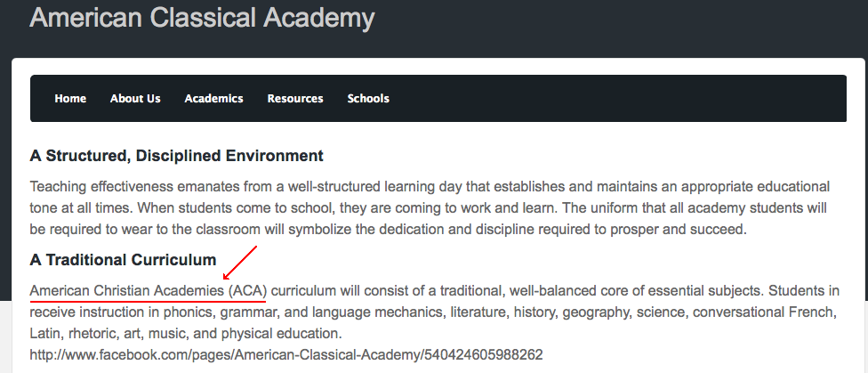
Task: Click the red arrow annotation
Action: (x=239, y=264)
